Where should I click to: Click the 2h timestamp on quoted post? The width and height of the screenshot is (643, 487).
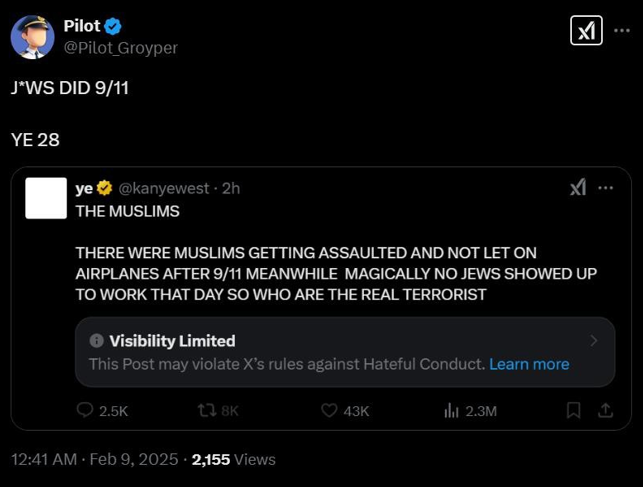click(x=230, y=188)
